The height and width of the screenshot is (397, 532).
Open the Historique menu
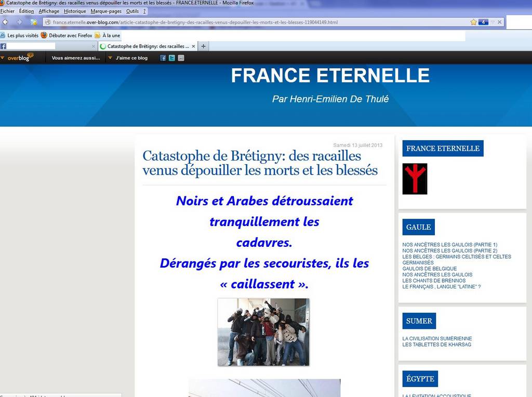[75, 11]
